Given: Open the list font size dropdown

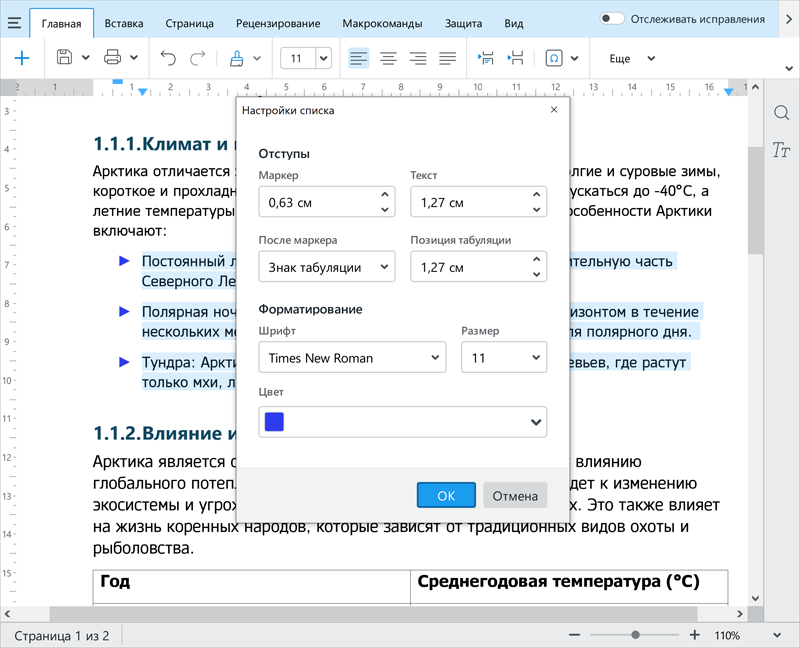Looking at the screenshot, I should 504,357.
